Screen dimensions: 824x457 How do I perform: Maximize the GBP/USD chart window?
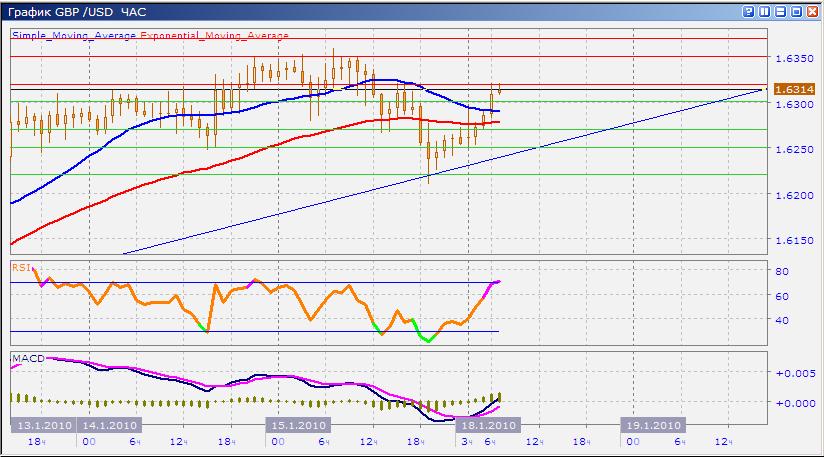[796, 11]
